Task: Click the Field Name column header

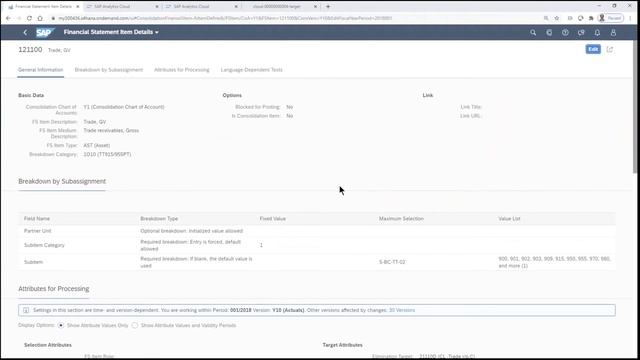Action: [37, 219]
